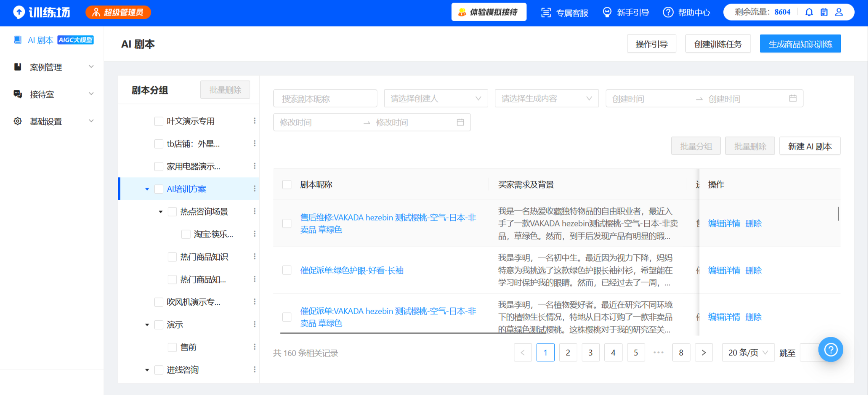868x395 pixels.
Task: Select the 售后维修 script row checkbox
Action: click(x=287, y=224)
